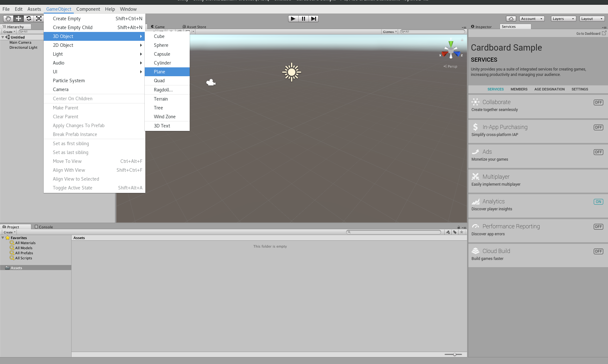Select the Rotate tool in toolbar
Viewport: 608px width, 364px height.
pyautogui.click(x=29, y=19)
